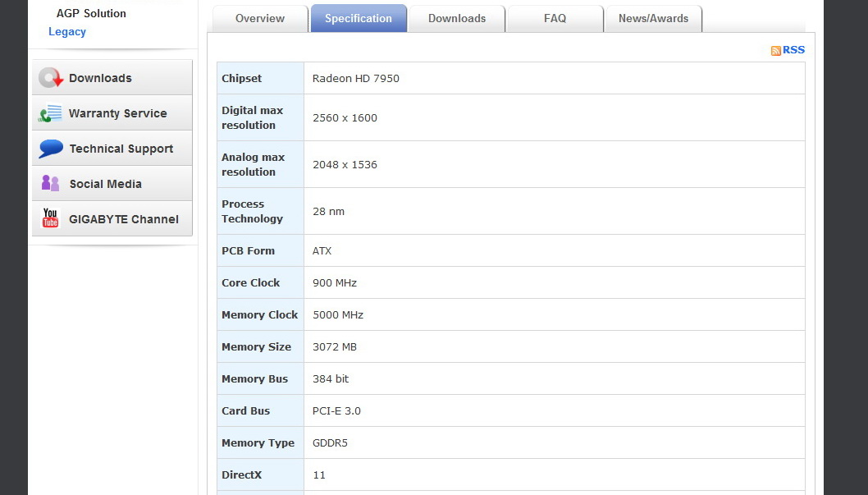Image resolution: width=868 pixels, height=495 pixels.
Task: Click the 'Process Technology' label
Action: click(x=252, y=211)
